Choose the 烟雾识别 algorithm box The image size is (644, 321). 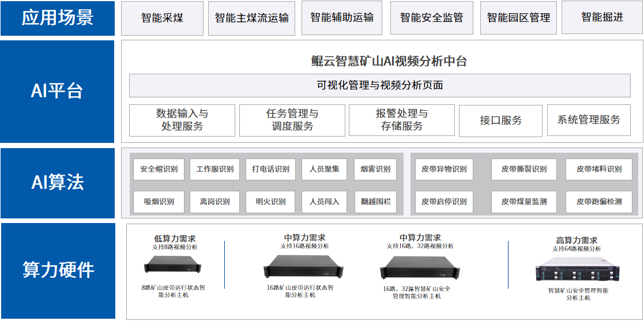tap(375, 169)
